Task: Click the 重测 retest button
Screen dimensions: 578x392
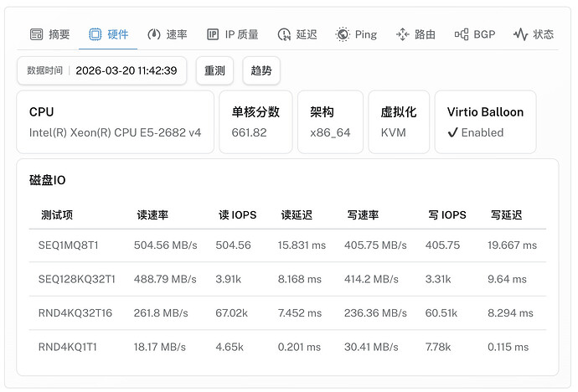Action: point(215,70)
